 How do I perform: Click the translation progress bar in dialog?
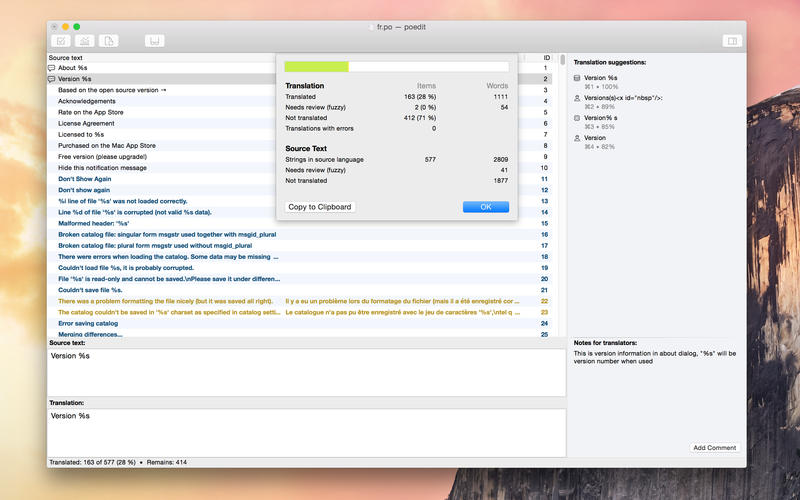(x=396, y=66)
